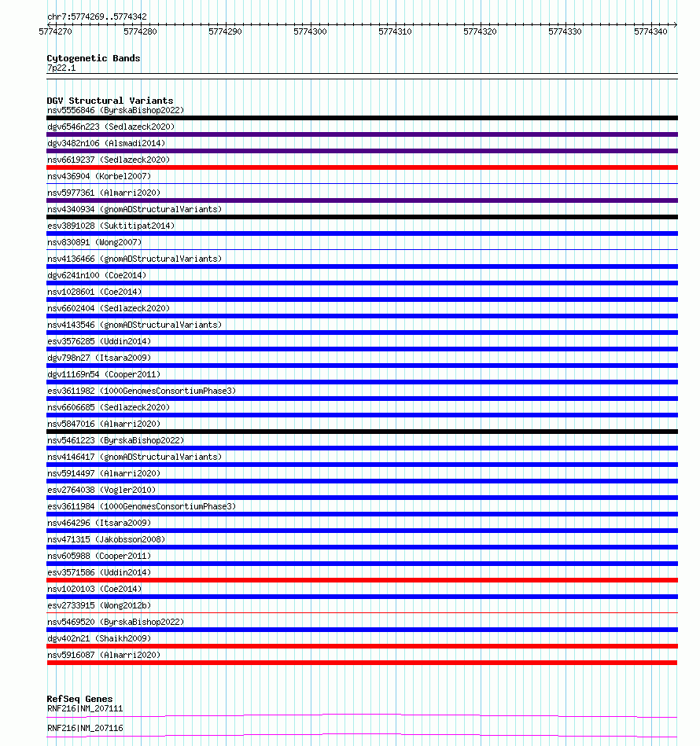The width and height of the screenshot is (700, 746).
Task: Select the dgv3482n106 (Alsmadi2014) label
Action: [x=106, y=143]
